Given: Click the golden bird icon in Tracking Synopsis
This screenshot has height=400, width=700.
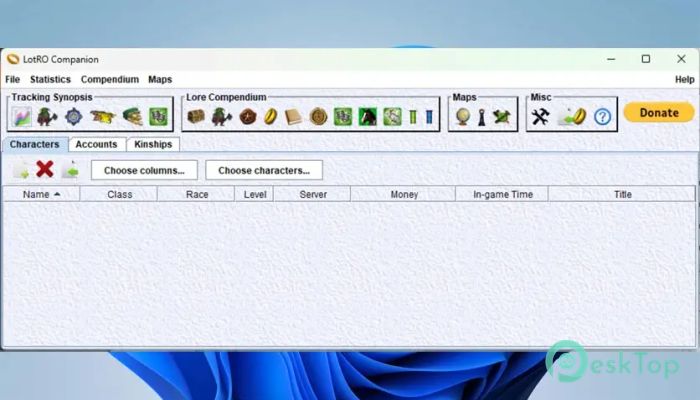Looking at the screenshot, I should [x=103, y=117].
